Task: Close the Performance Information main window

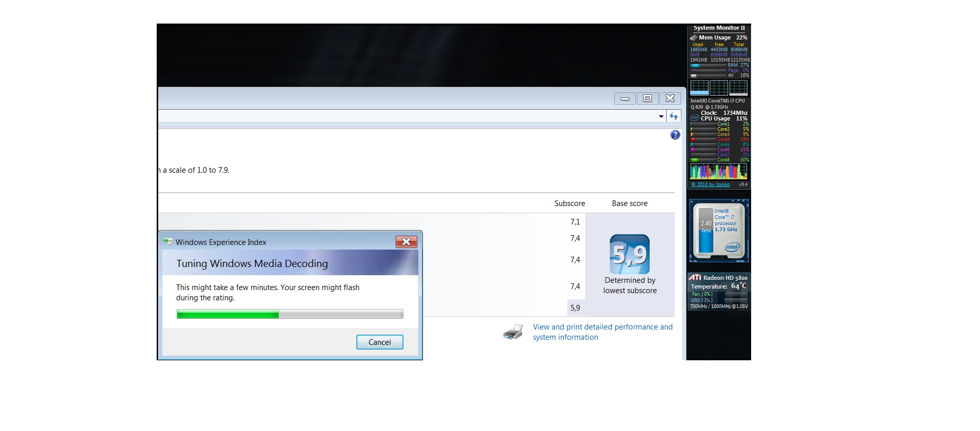Action: [670, 98]
